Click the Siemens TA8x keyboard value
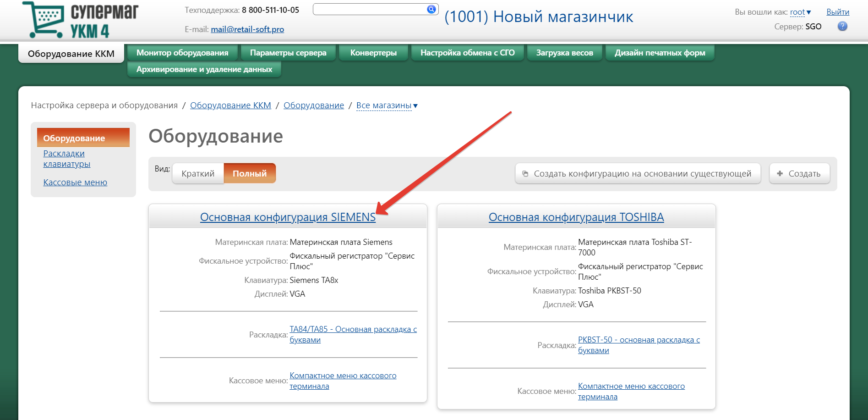This screenshot has width=868, height=420. click(314, 280)
